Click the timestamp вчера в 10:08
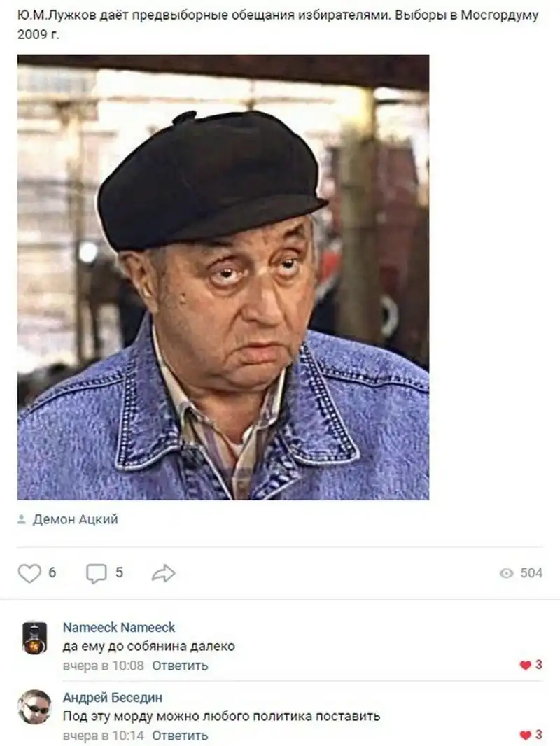The width and height of the screenshot is (560, 746). point(103,666)
